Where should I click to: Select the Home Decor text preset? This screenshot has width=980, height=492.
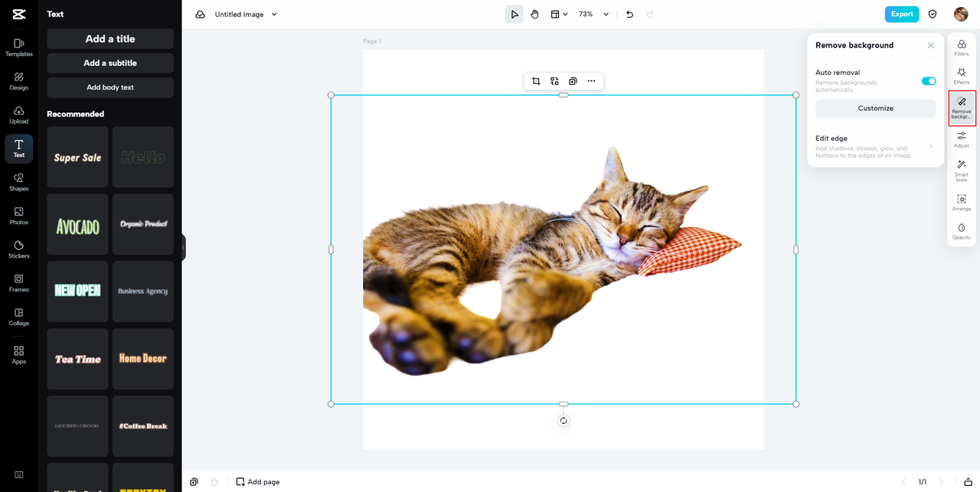tap(143, 359)
